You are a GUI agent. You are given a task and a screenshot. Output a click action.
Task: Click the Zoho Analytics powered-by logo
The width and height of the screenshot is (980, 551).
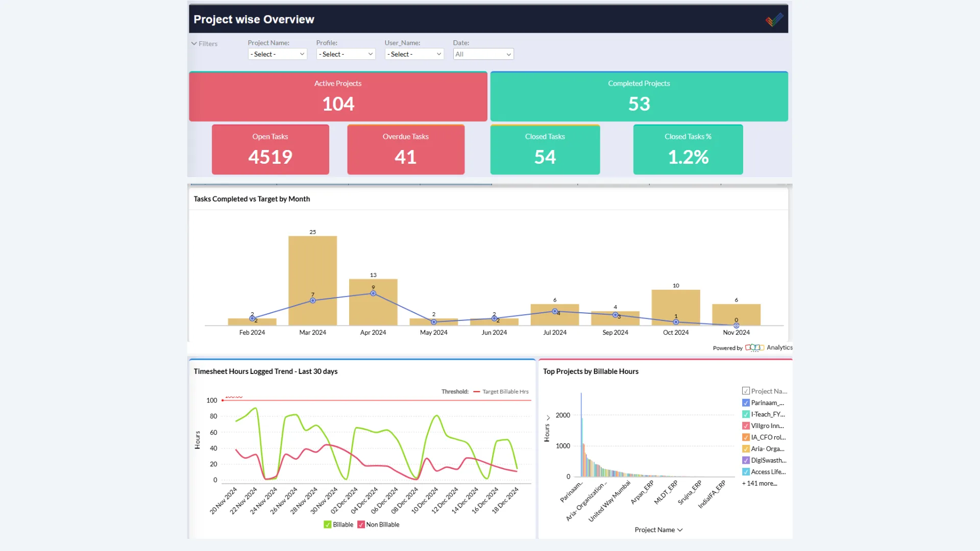tap(754, 347)
